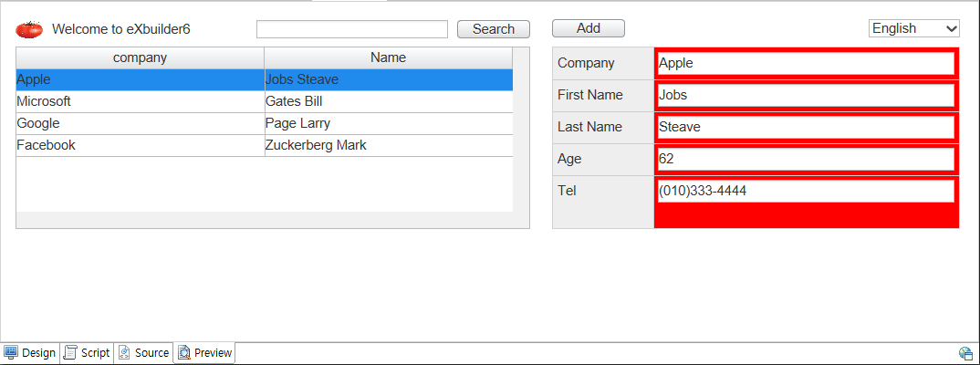Select the Apple row in grid

[x=140, y=79]
